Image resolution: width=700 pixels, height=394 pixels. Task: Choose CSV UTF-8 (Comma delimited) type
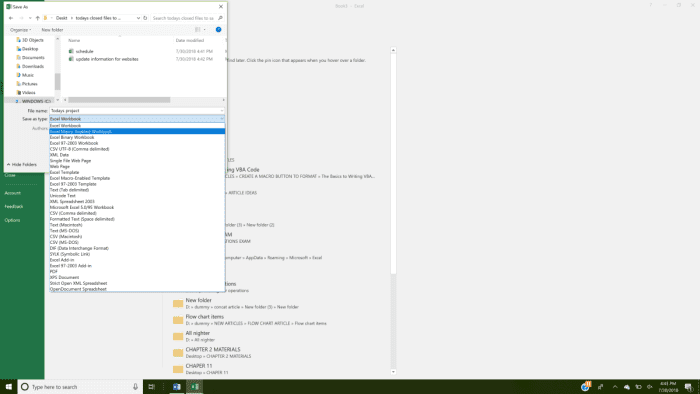pos(137,149)
